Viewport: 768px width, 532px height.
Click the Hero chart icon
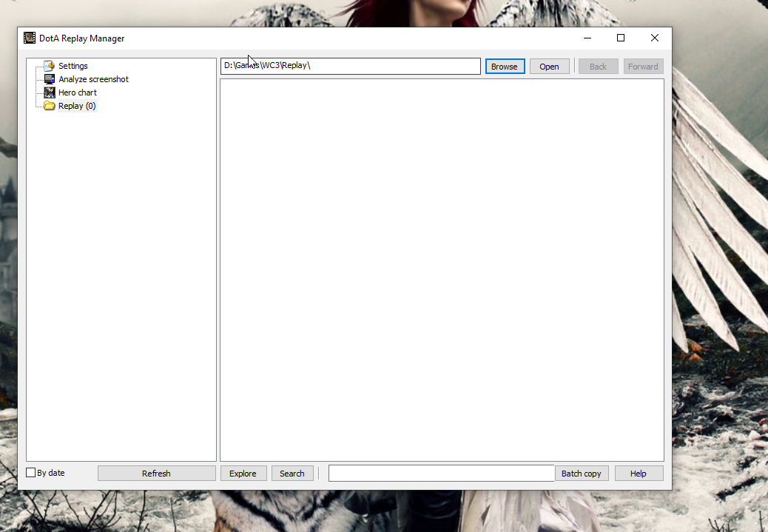coord(49,92)
